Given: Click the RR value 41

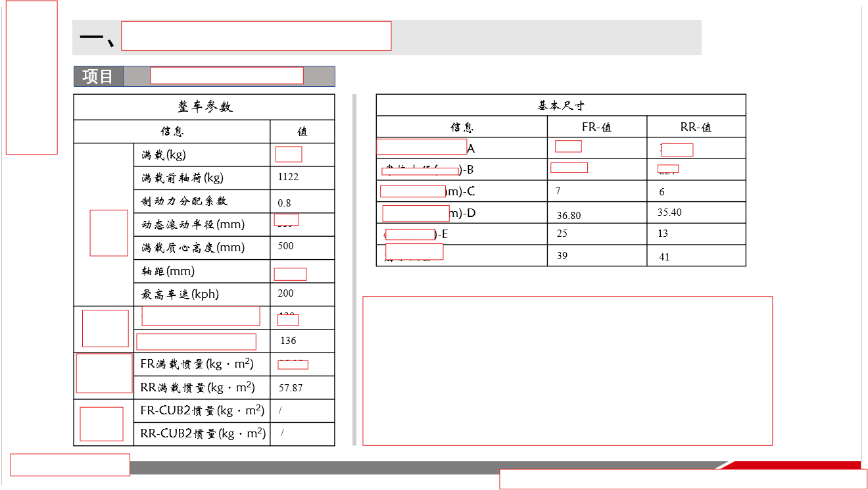Looking at the screenshot, I should click(664, 257).
